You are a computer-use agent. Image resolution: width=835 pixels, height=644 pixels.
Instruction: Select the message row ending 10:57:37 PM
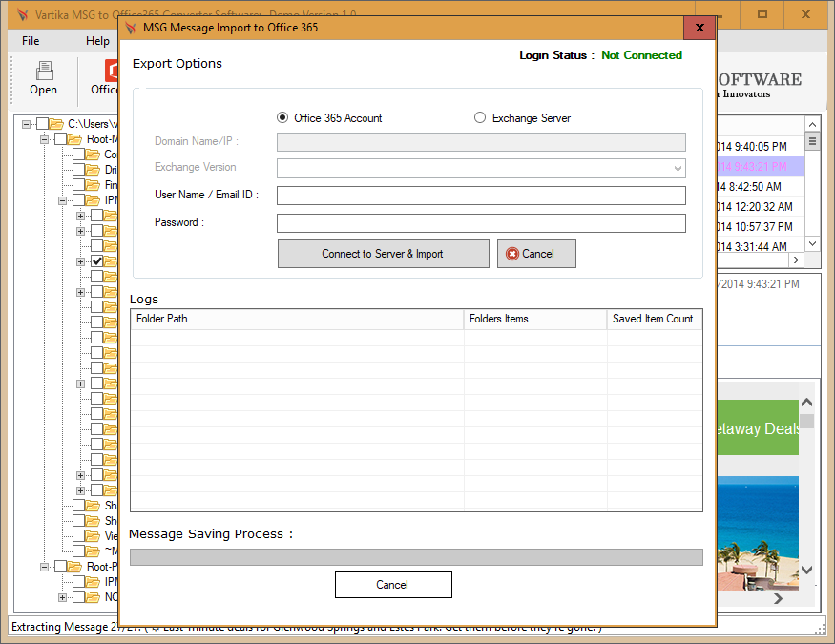(761, 227)
